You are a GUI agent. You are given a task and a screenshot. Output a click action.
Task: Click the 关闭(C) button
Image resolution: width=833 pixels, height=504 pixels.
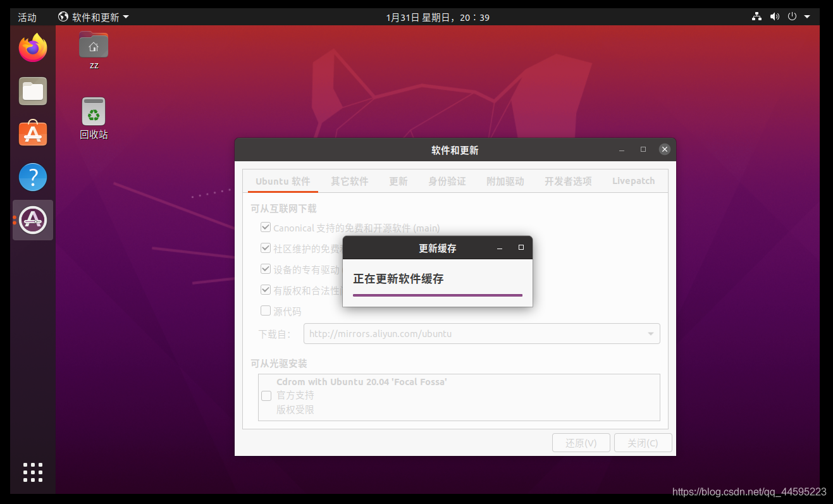pyautogui.click(x=643, y=443)
